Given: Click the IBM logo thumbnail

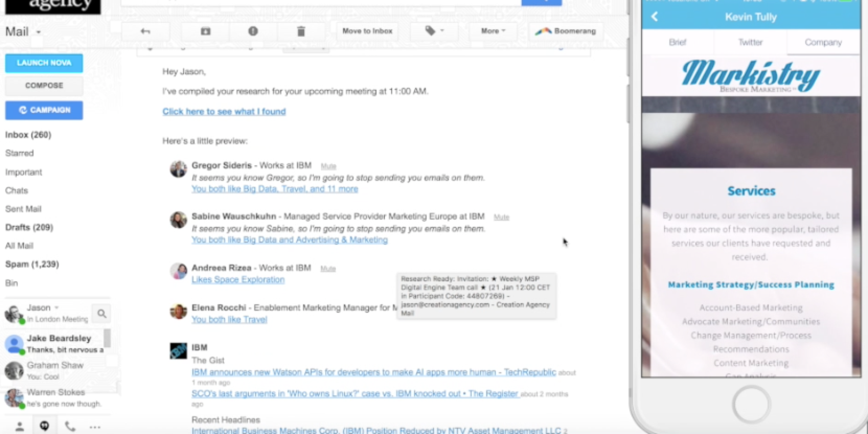Looking at the screenshot, I should coord(178,351).
